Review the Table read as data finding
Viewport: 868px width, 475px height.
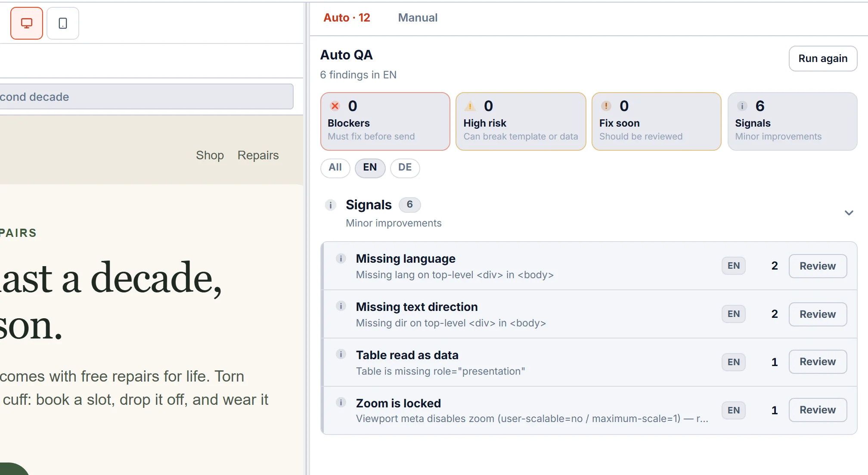click(818, 362)
